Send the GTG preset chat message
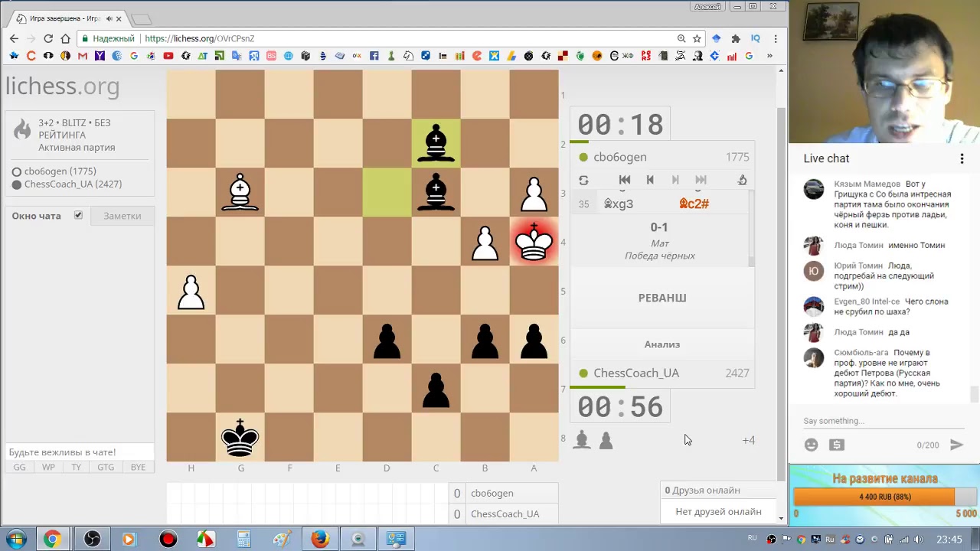980x551 pixels. click(106, 468)
